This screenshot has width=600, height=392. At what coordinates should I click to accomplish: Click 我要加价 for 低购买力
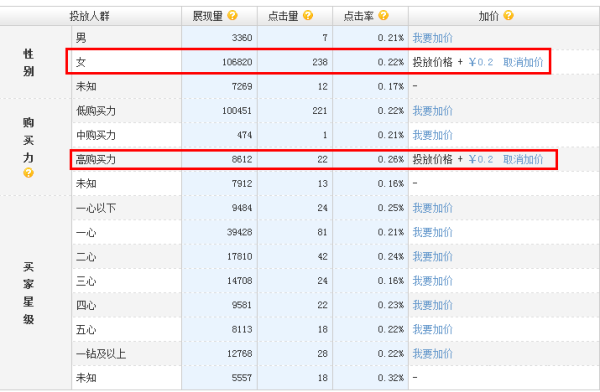coord(432,111)
